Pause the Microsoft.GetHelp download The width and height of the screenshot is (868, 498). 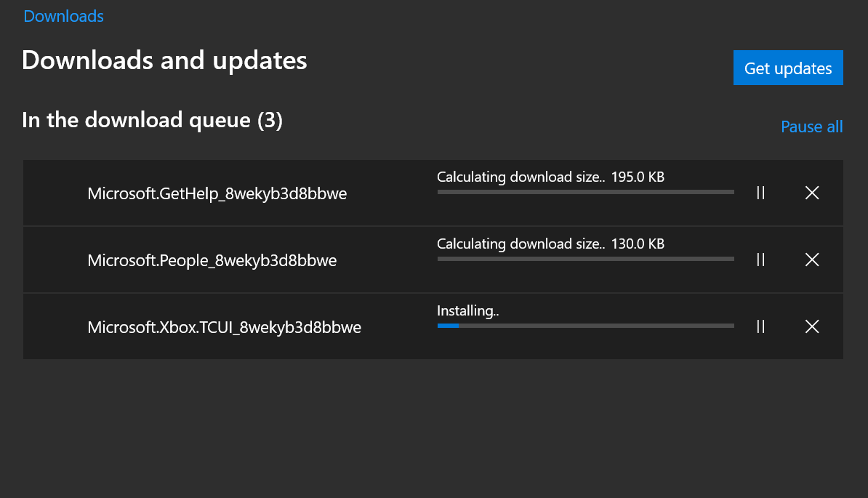click(760, 193)
